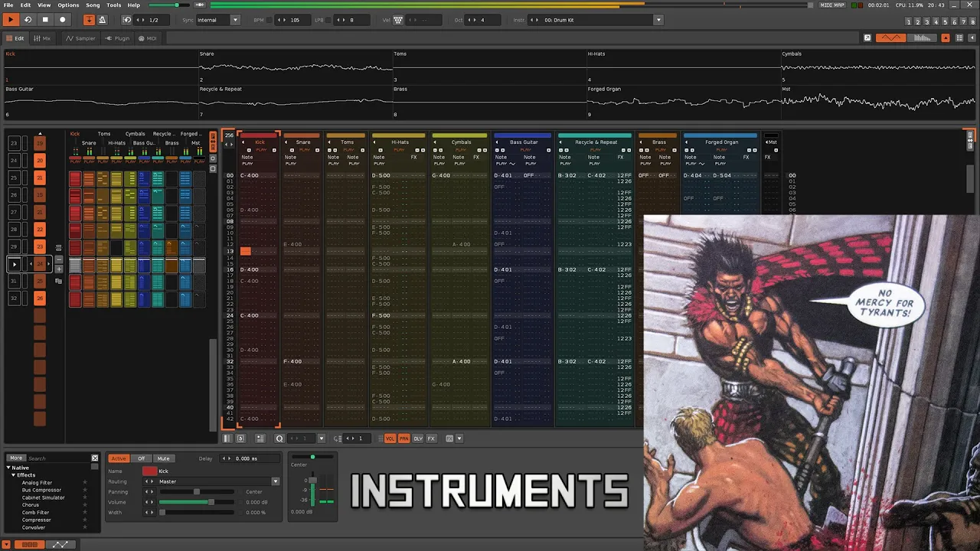Viewport: 980px width, 551px height.
Task: Open the File menu
Action: [x=8, y=5]
